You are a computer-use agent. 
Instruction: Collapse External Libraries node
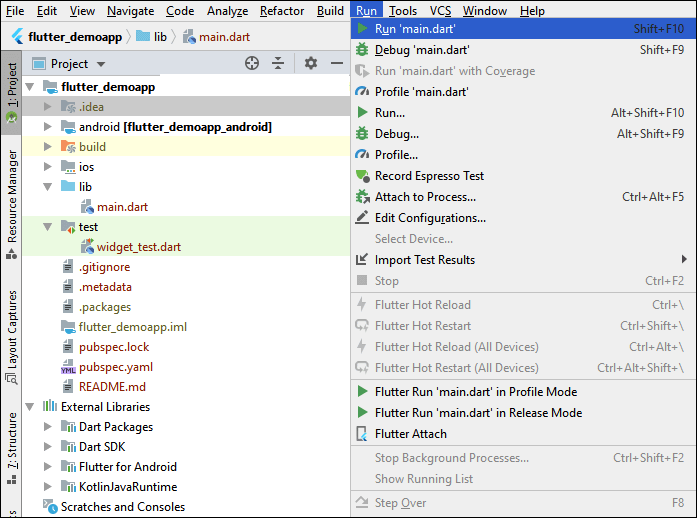click(30, 406)
